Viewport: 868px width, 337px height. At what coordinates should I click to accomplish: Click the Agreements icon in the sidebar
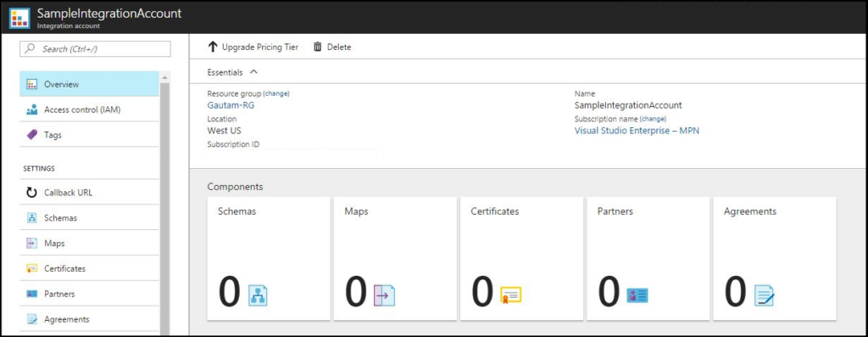(32, 319)
